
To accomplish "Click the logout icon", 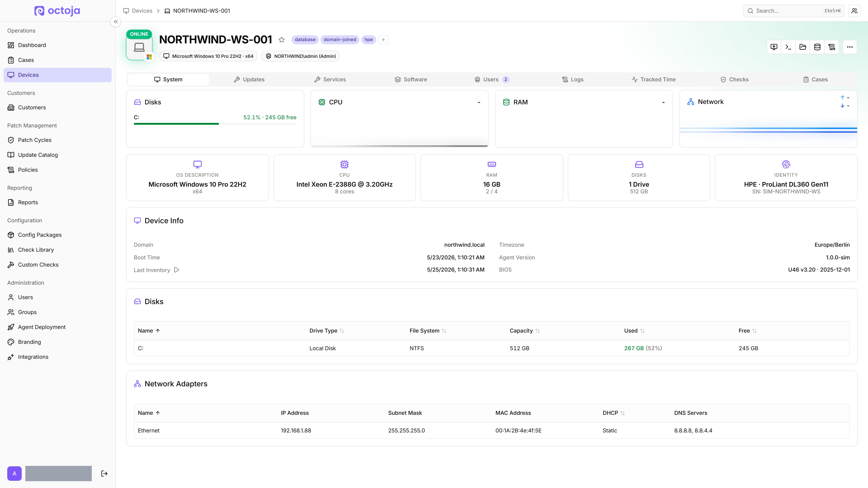I will tap(104, 474).
